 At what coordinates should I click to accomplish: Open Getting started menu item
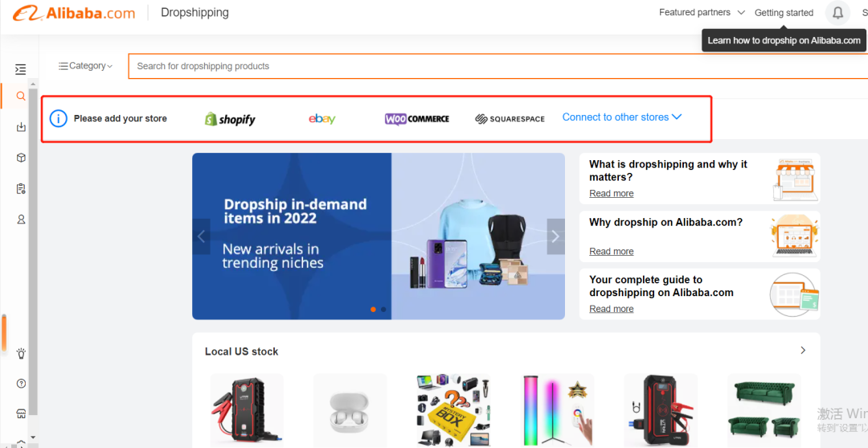(x=784, y=13)
